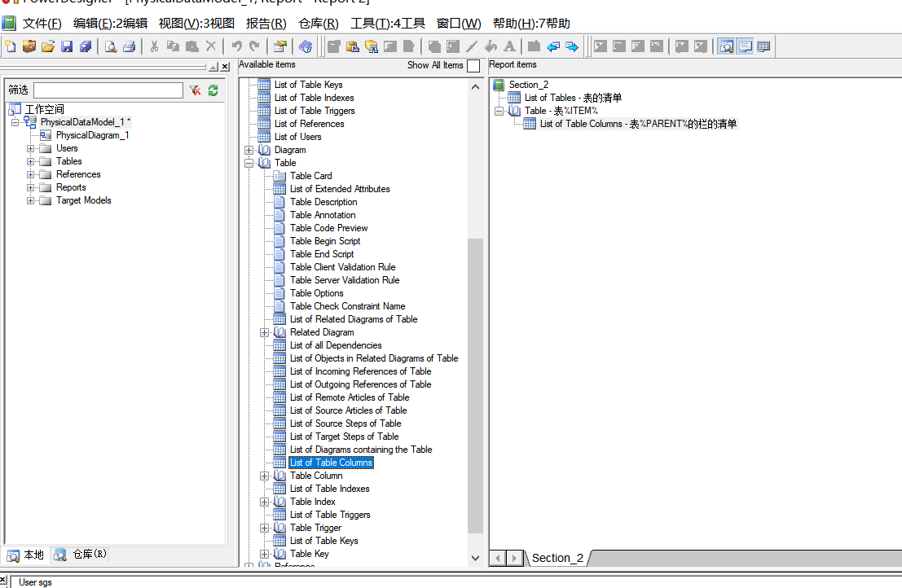The height and width of the screenshot is (588, 902).
Task: Select Table Card in Available items
Action: point(310,176)
